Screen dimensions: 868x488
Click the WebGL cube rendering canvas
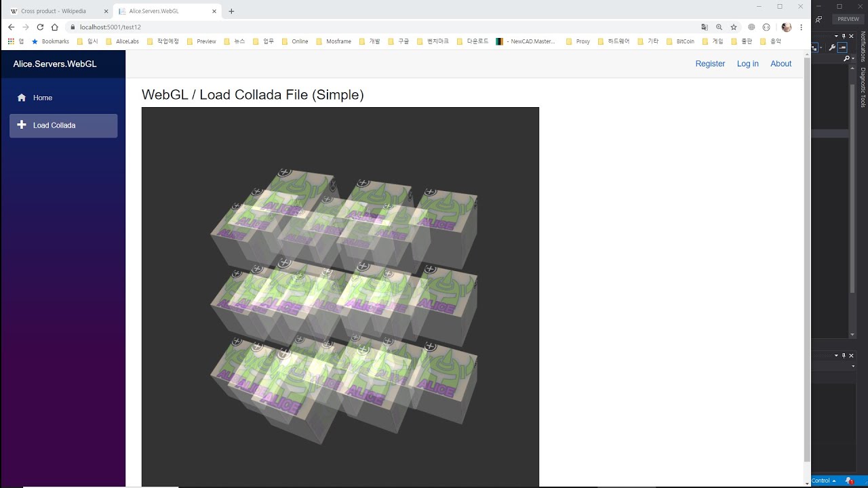click(340, 297)
